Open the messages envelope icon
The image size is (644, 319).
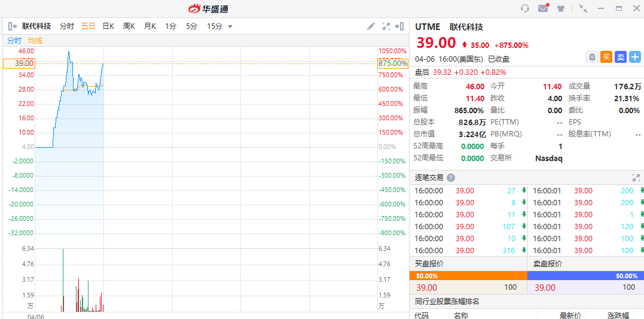(543, 8)
